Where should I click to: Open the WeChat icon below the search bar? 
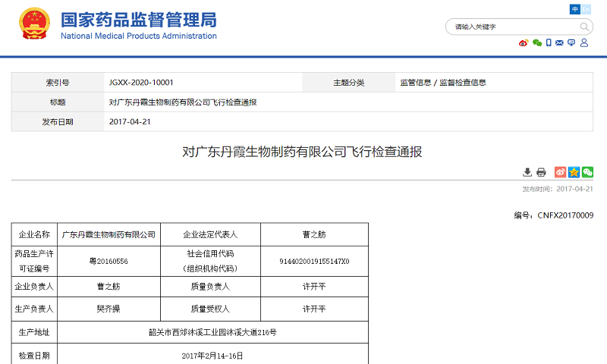point(537,43)
